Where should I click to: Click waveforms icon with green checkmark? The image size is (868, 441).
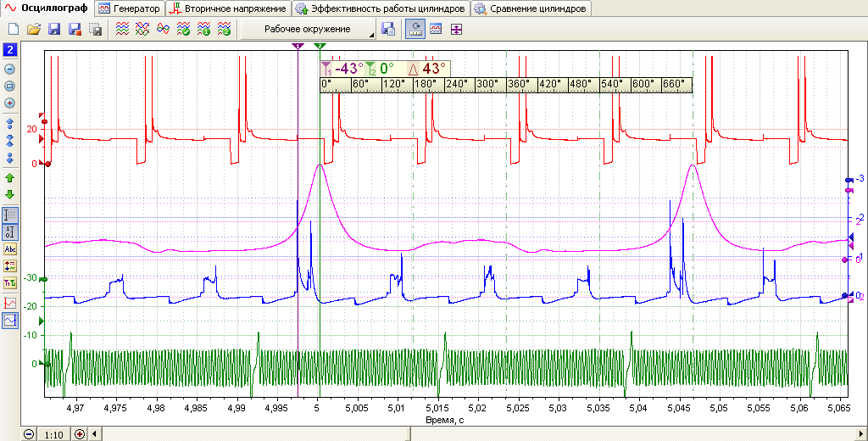tap(183, 30)
